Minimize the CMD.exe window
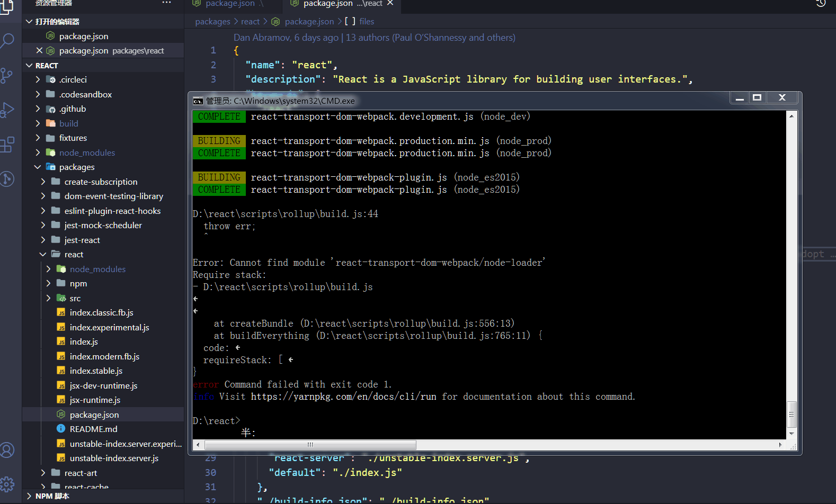Viewport: 836px width, 504px height. click(x=740, y=98)
